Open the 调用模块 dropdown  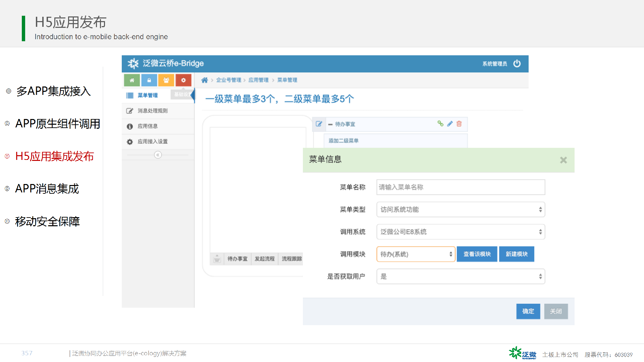pos(416,254)
